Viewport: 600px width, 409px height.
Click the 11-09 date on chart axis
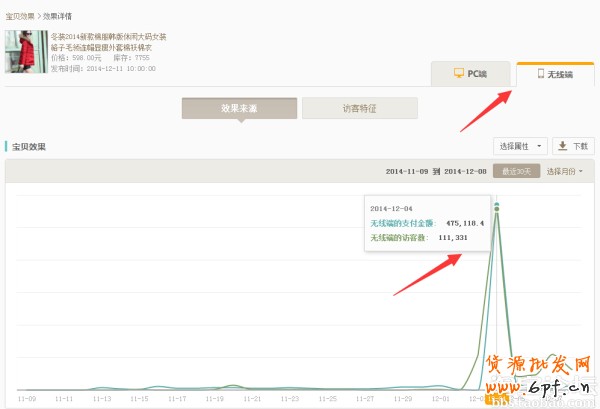[26, 398]
